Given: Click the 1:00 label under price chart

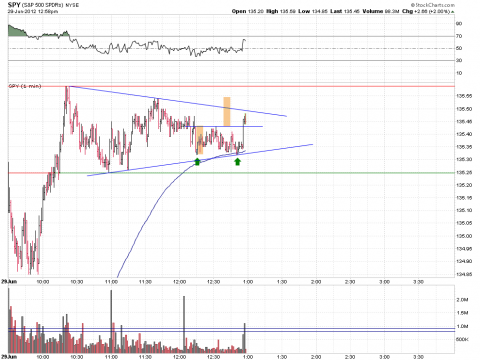Looking at the screenshot, I should click(x=248, y=282).
